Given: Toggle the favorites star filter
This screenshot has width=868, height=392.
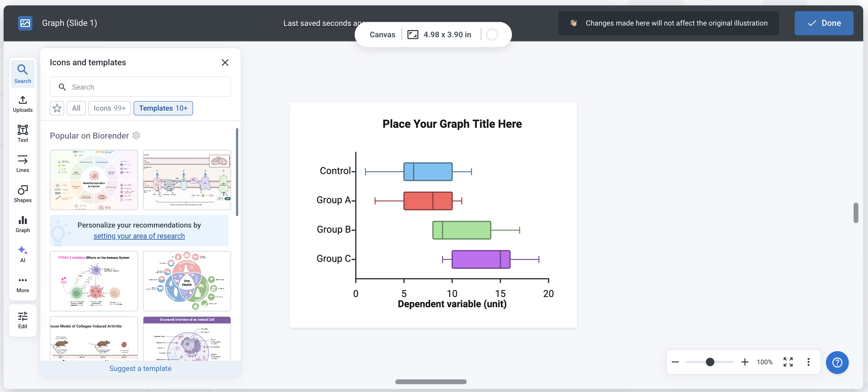Looking at the screenshot, I should [x=57, y=108].
